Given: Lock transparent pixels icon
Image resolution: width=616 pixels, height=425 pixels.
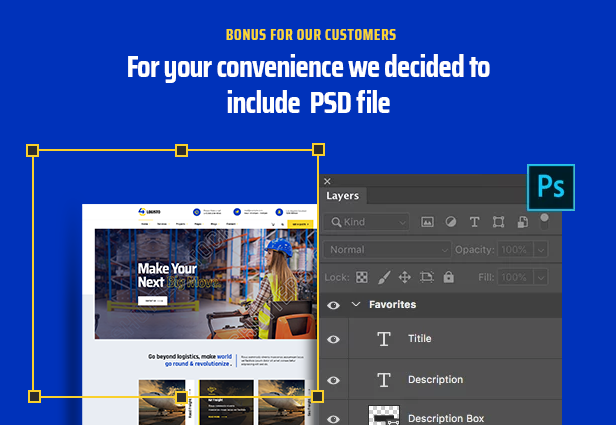Looking at the screenshot, I should (x=362, y=277).
